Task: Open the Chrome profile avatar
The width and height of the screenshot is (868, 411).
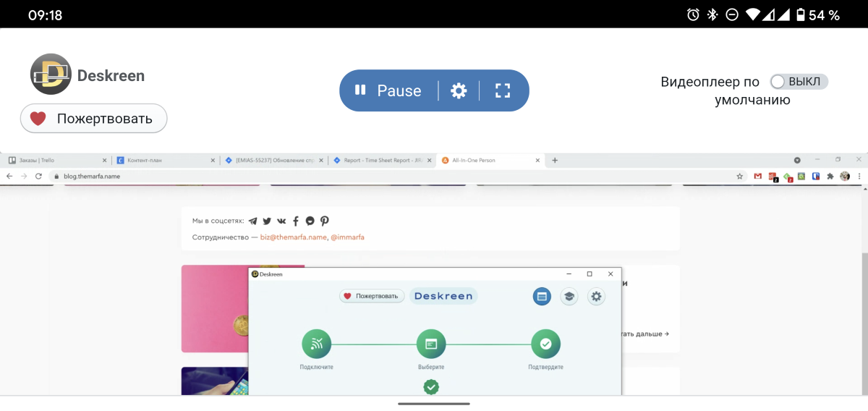Action: (844, 176)
